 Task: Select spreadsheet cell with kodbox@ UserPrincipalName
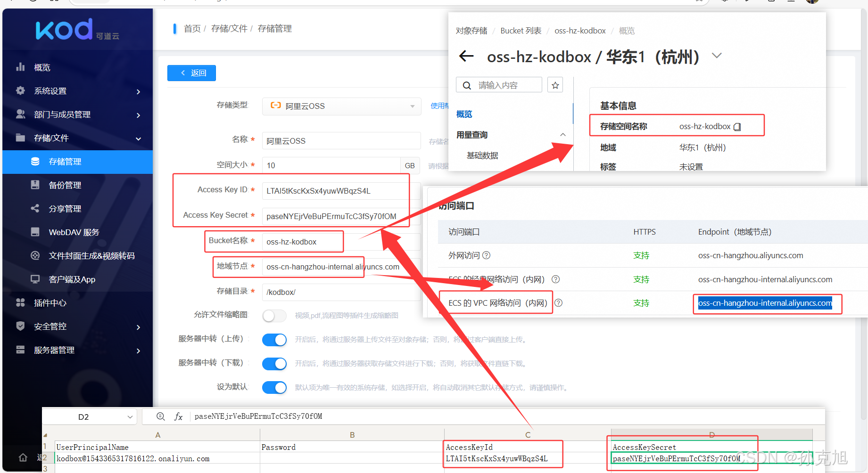coord(157,458)
